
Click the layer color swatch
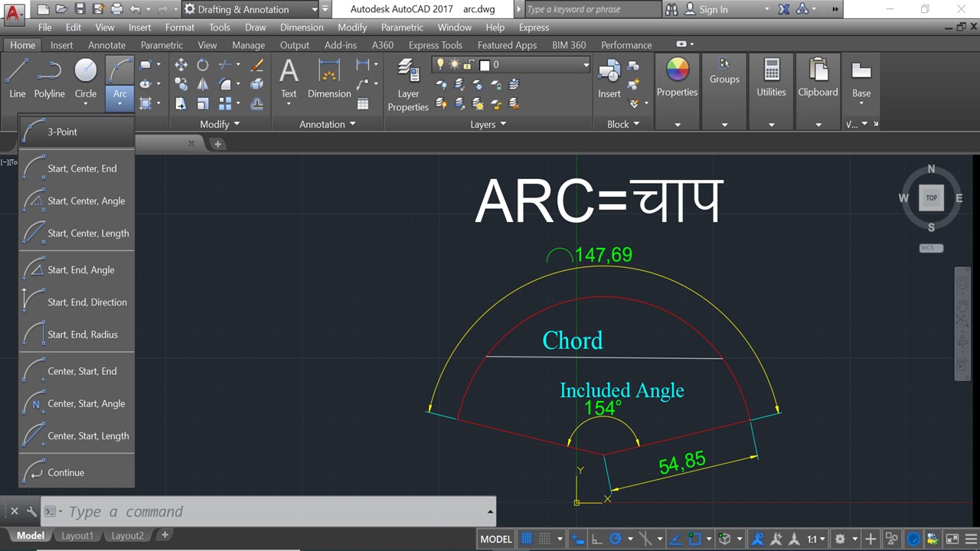click(485, 65)
